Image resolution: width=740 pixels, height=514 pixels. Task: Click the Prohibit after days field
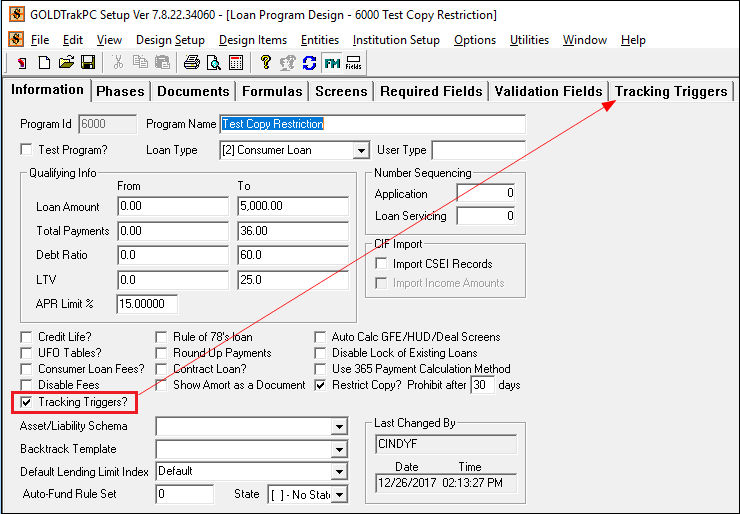tap(483, 385)
